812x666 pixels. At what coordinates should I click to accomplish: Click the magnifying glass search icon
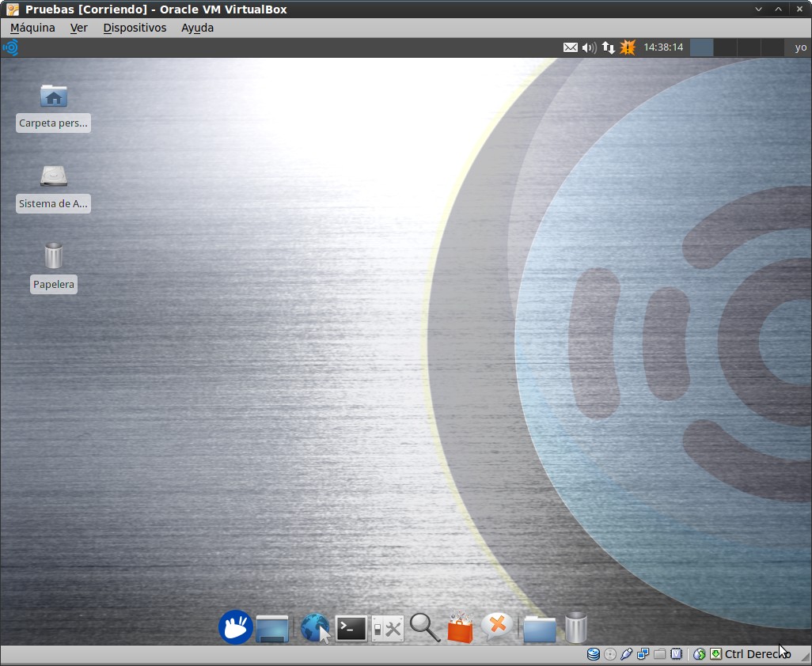pyautogui.click(x=424, y=628)
